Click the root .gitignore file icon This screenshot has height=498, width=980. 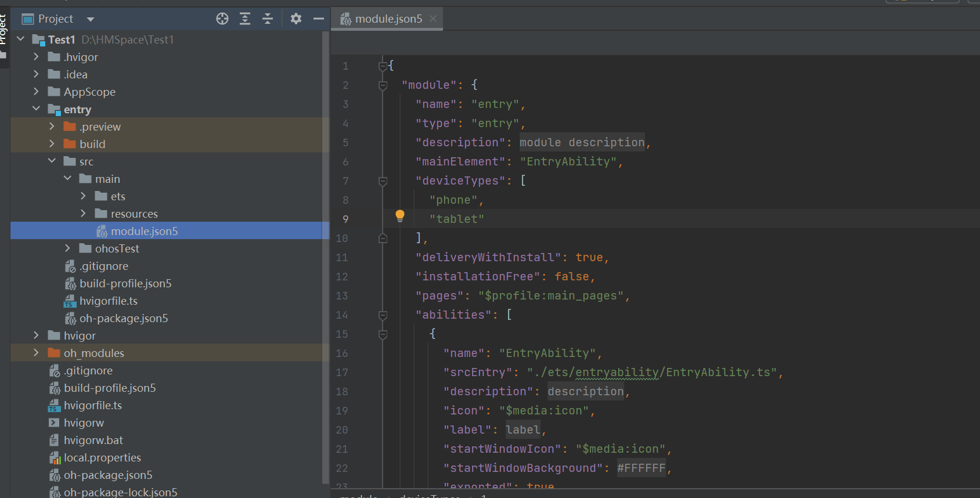pyautogui.click(x=55, y=370)
